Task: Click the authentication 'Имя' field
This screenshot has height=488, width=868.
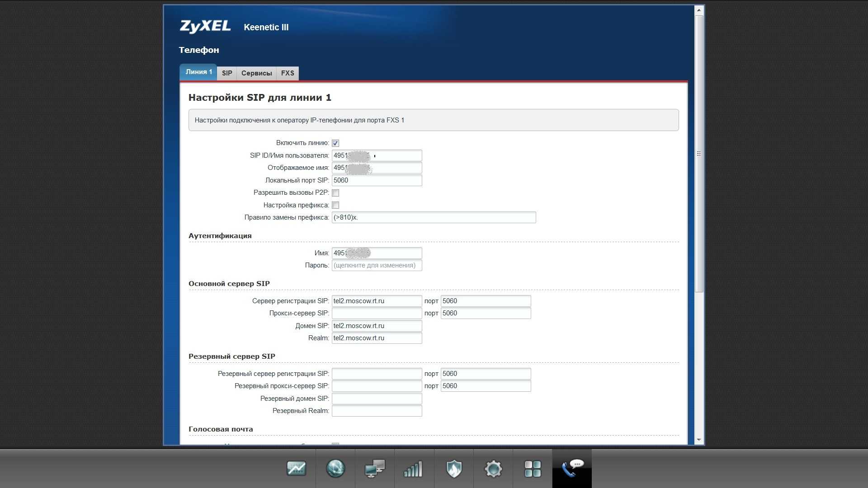Action: (x=377, y=253)
